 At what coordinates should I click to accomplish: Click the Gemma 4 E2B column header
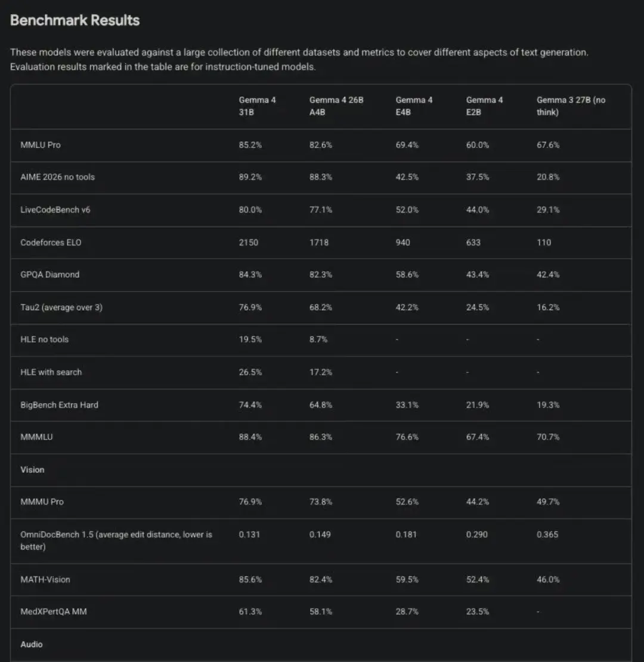click(x=484, y=106)
